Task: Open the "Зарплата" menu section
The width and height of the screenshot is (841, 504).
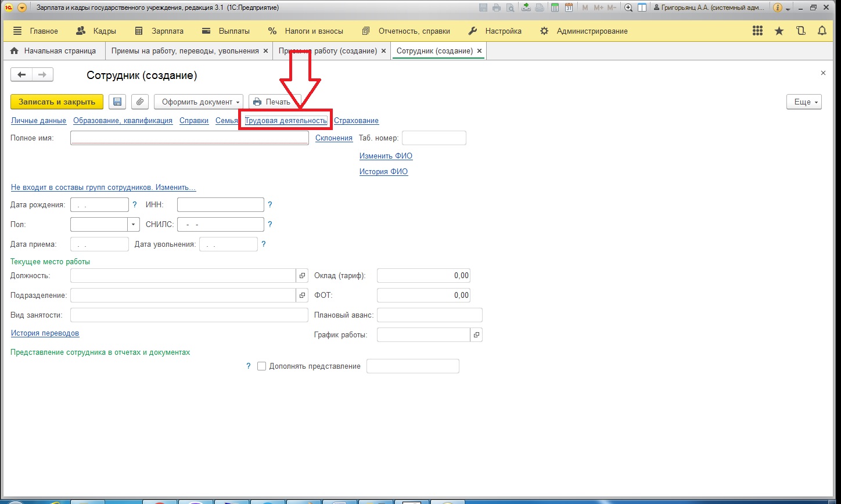Action: (x=159, y=31)
